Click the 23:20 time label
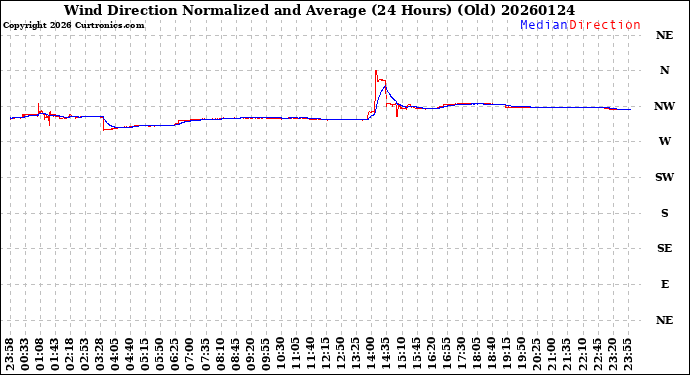This screenshot has width=690, height=375. pyautogui.click(x=612, y=355)
